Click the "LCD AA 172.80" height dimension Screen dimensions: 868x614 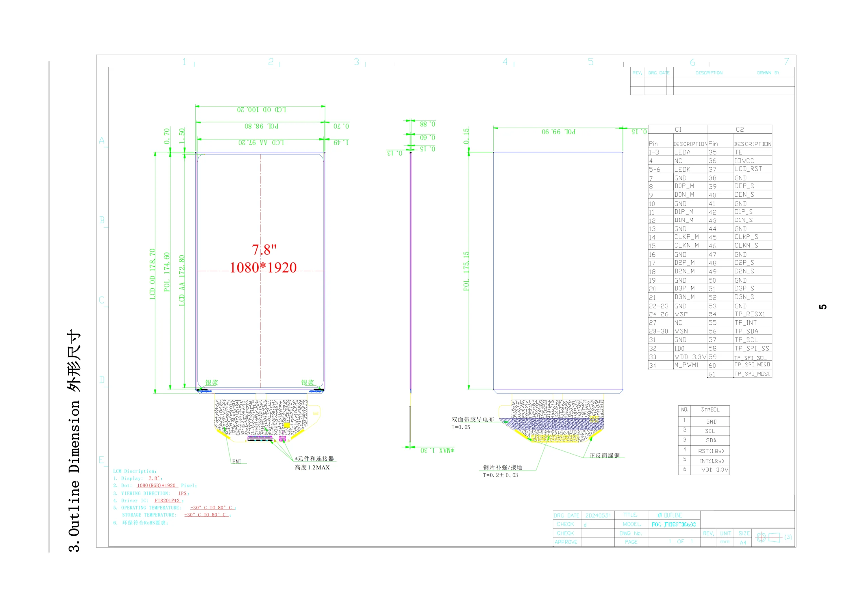tap(182, 280)
